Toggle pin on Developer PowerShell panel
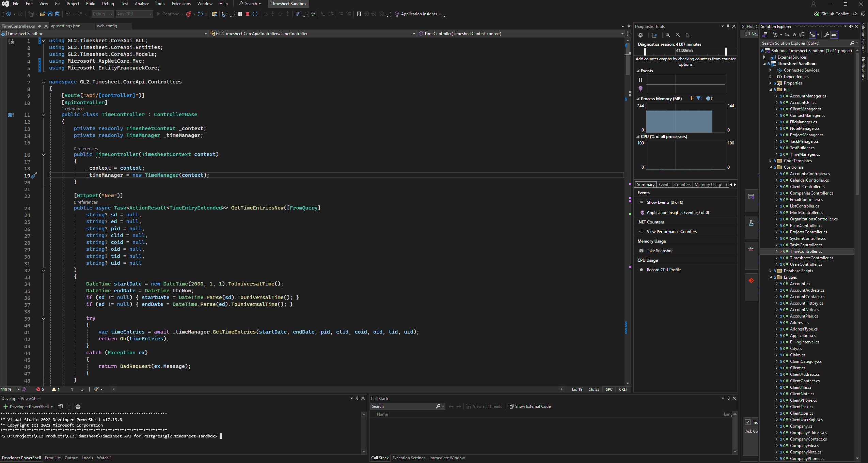Viewport: 868px width, 463px height. [x=357, y=398]
